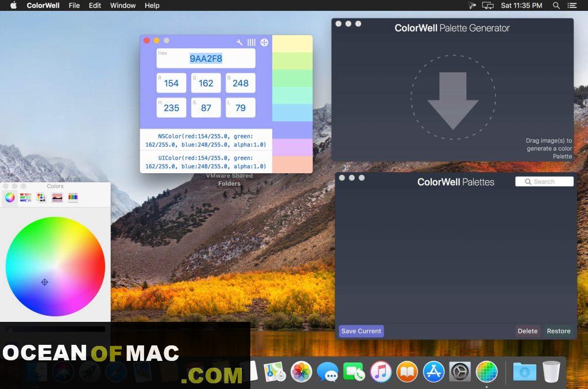Viewport: 588px width, 389px height.
Task: Open the Window menu
Action: tap(123, 5)
